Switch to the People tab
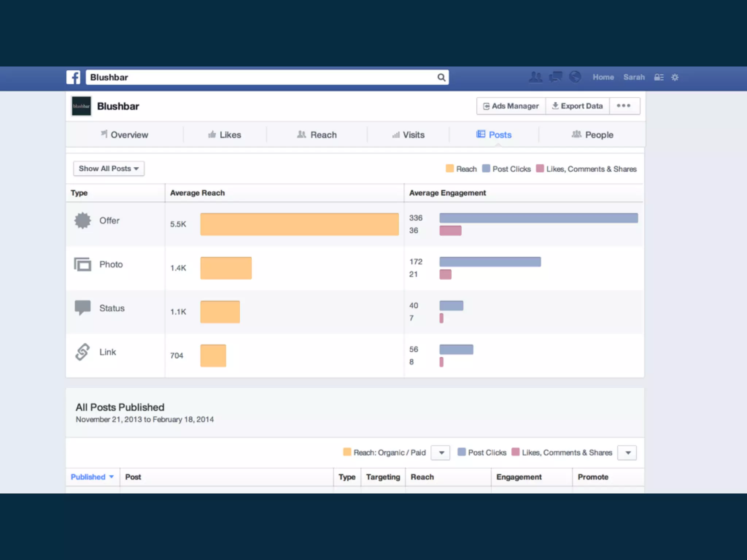This screenshot has width=747, height=560. click(x=592, y=135)
